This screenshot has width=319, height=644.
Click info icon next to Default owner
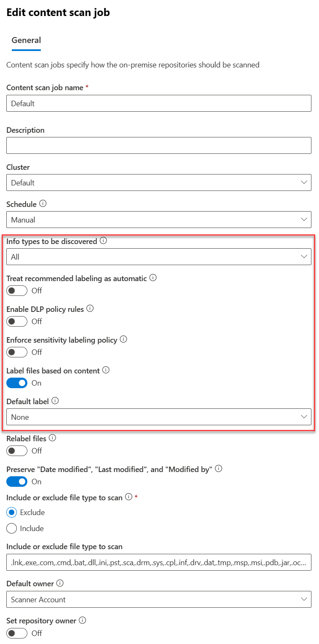point(60,583)
